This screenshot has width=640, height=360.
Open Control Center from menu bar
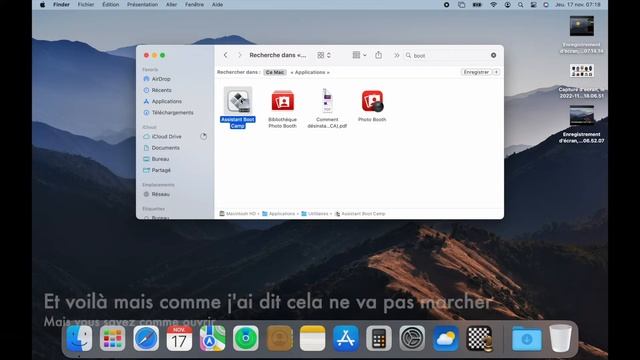point(533,4)
